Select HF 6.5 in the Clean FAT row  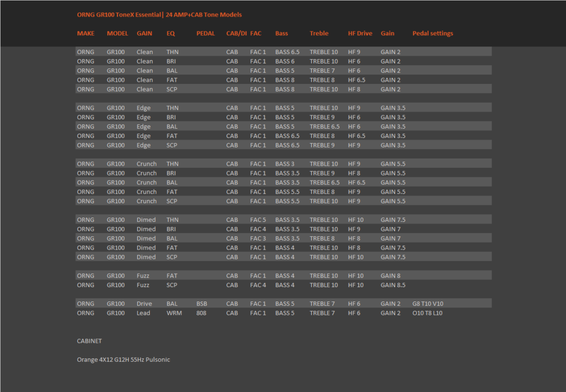click(357, 80)
